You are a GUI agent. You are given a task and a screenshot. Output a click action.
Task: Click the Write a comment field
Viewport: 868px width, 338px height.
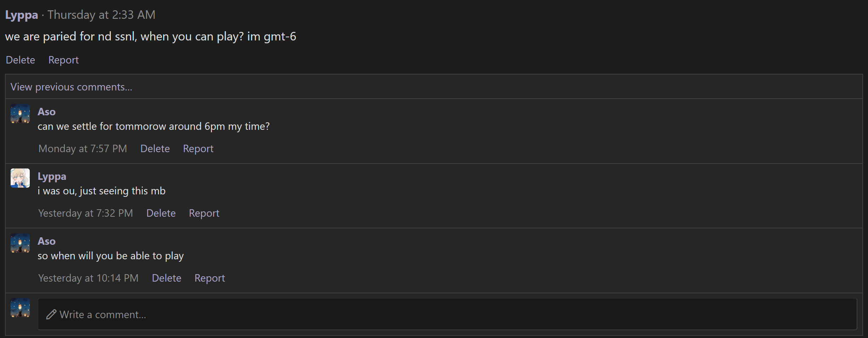click(x=446, y=315)
